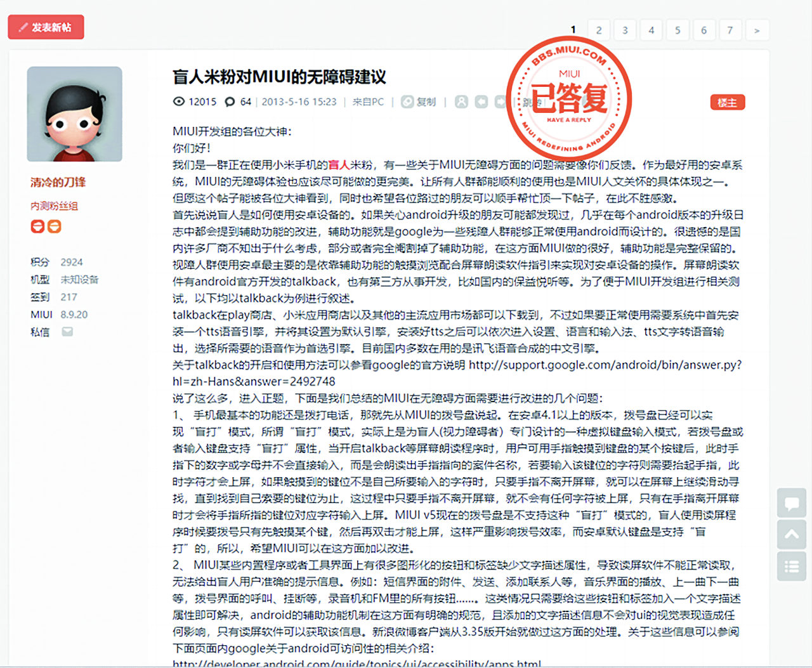Go to page 3 of the thread
This screenshot has width=812, height=668.
(625, 30)
